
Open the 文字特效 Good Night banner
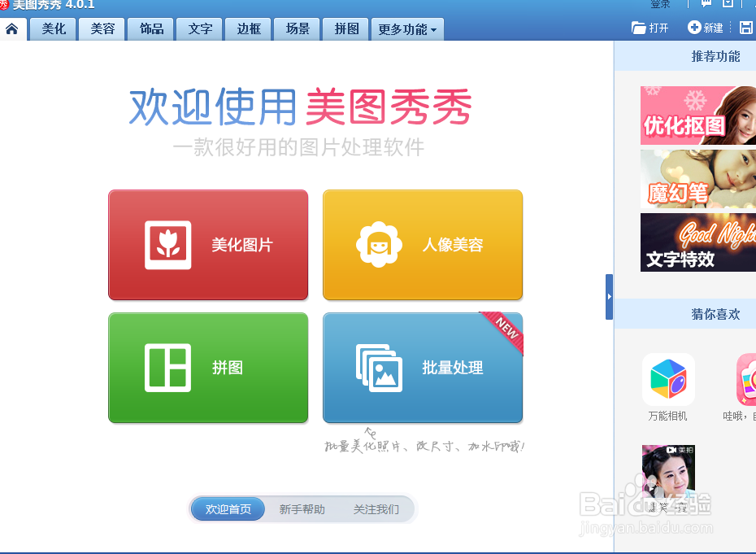tap(698, 242)
